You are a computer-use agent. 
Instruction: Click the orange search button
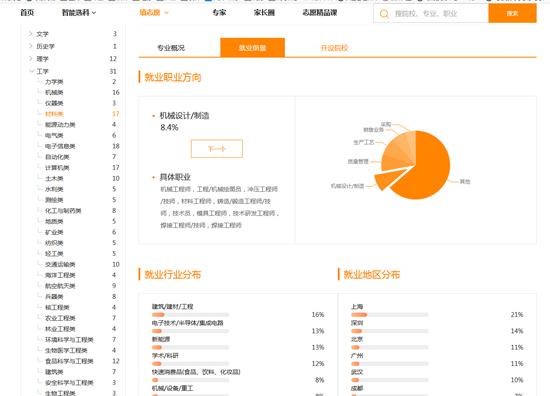[x=512, y=13]
